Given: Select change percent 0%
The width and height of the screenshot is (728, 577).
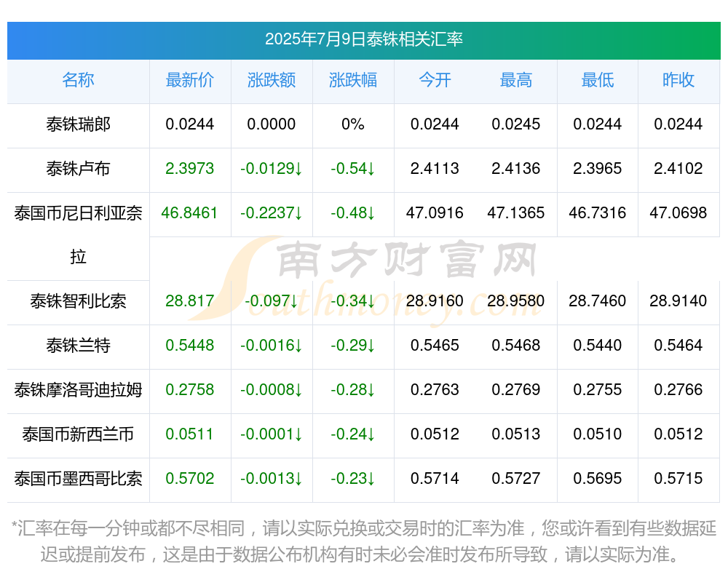Looking at the screenshot, I should coord(353,124).
